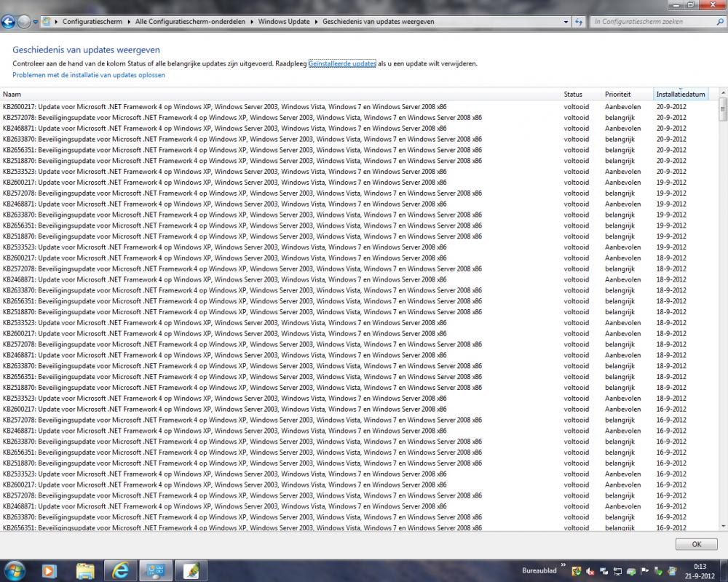This screenshot has width=728, height=582.
Task: Open Internet Explorer from the taskbar
Action: coord(121,571)
